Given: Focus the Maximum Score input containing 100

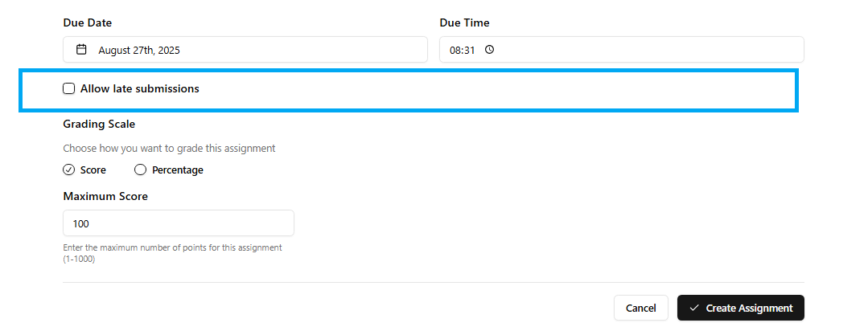Looking at the screenshot, I should (179, 223).
